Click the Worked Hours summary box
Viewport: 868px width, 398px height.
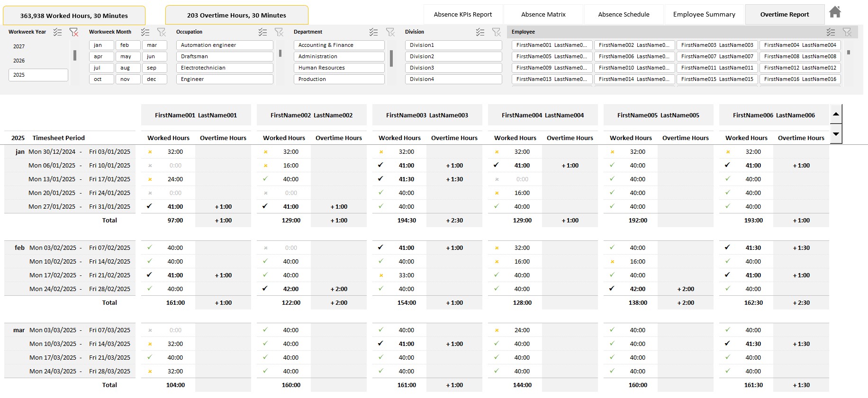pos(74,16)
